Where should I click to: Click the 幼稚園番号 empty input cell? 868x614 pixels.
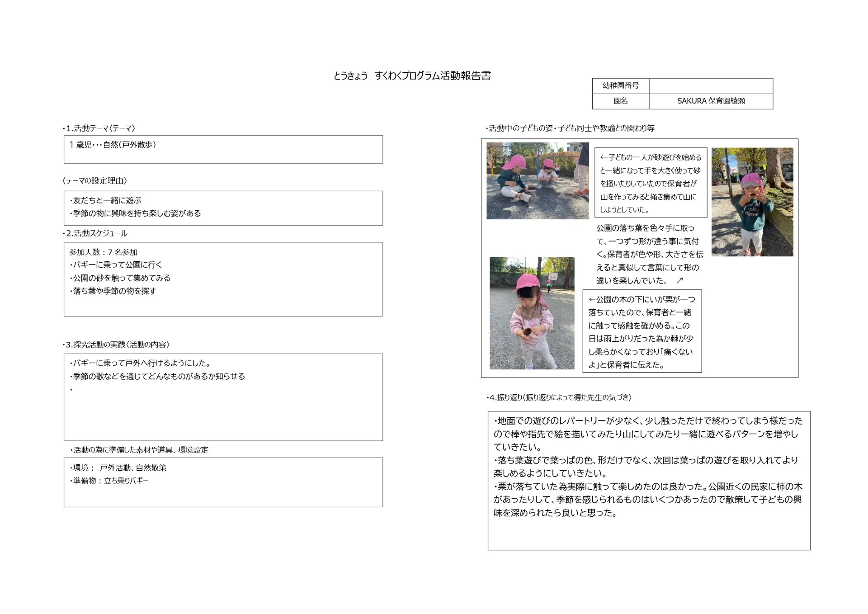click(x=711, y=86)
